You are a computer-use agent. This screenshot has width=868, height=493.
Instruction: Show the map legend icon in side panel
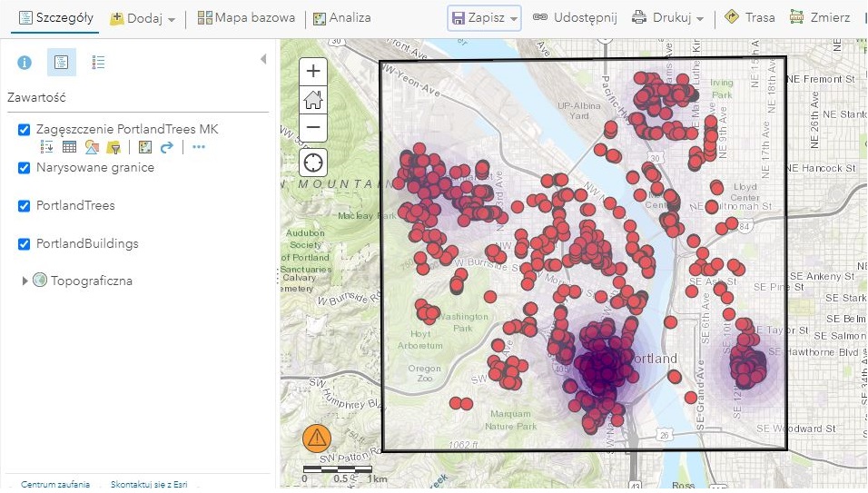point(99,63)
